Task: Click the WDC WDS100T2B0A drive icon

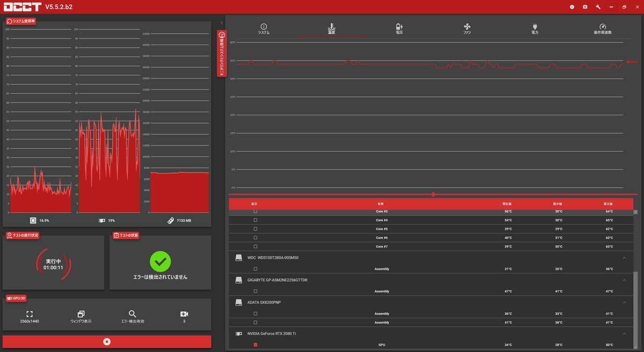Action: (x=239, y=258)
